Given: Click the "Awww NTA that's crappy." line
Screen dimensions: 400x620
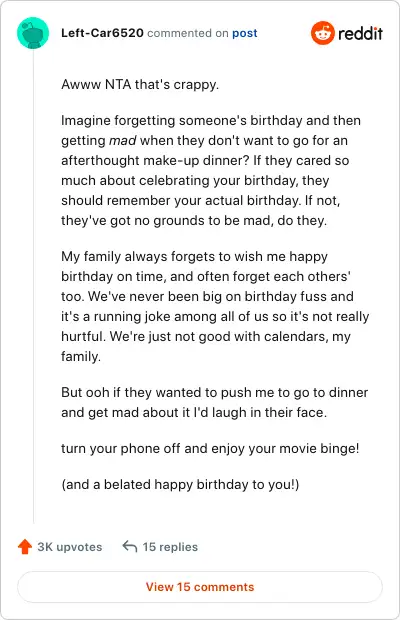Looking at the screenshot, I should pyautogui.click(x=140, y=84).
